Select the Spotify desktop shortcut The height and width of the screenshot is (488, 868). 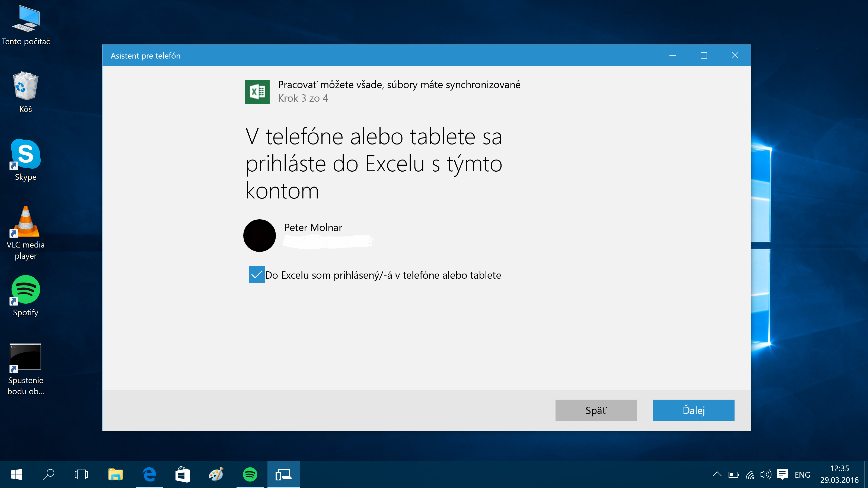pyautogui.click(x=25, y=296)
